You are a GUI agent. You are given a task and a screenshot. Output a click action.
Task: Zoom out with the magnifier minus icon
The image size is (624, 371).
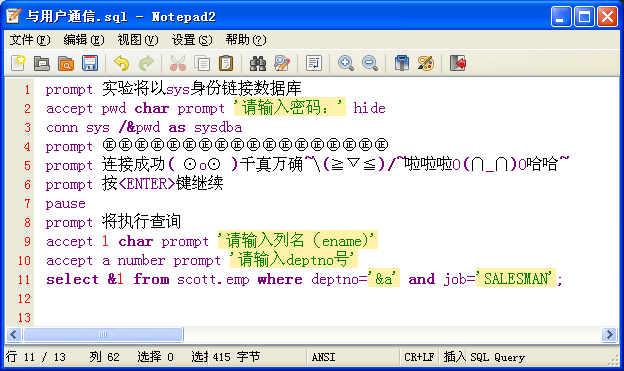(370, 63)
